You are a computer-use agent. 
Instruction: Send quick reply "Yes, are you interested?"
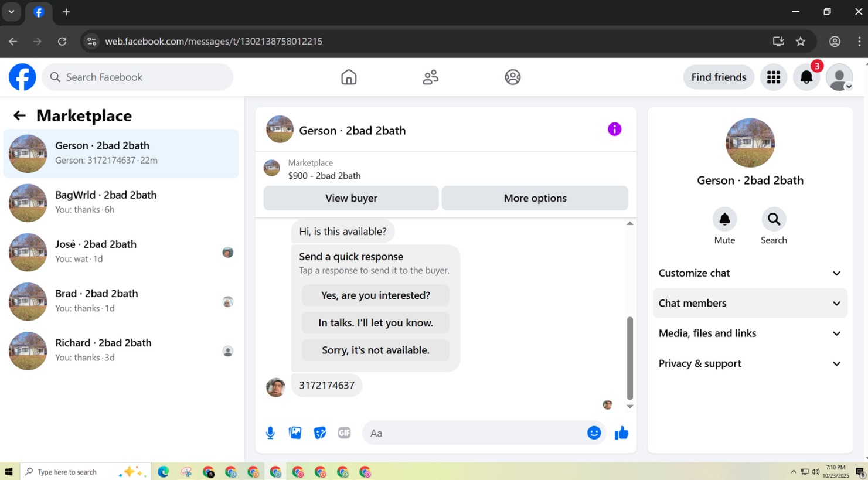pos(376,295)
